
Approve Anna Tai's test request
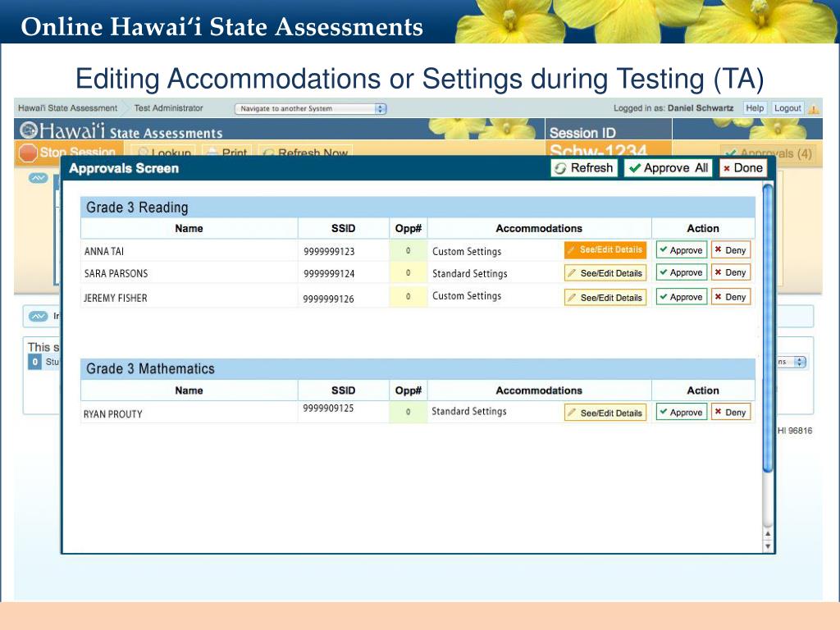tap(682, 250)
